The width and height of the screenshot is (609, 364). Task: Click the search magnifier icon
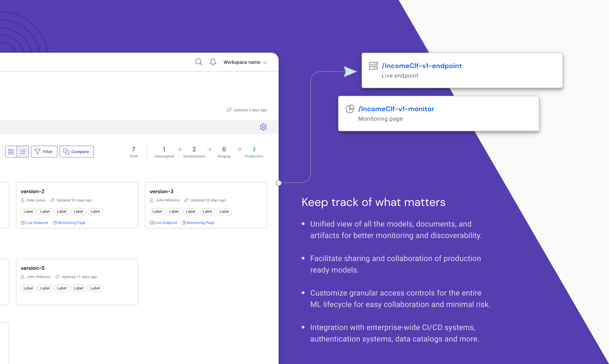199,62
